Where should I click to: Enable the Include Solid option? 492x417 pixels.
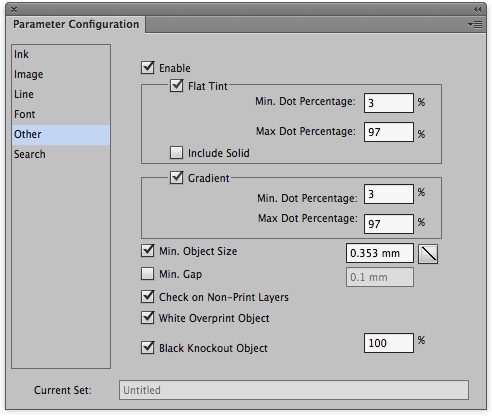(177, 153)
